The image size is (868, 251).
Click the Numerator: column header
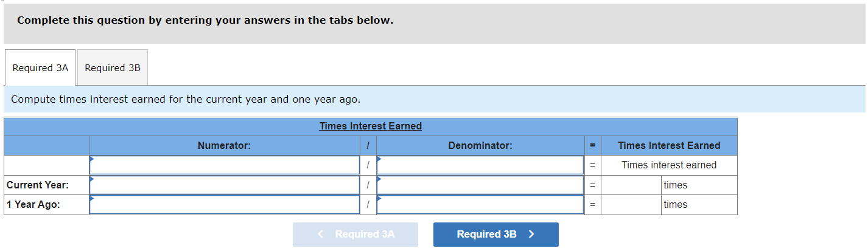pyautogui.click(x=224, y=146)
